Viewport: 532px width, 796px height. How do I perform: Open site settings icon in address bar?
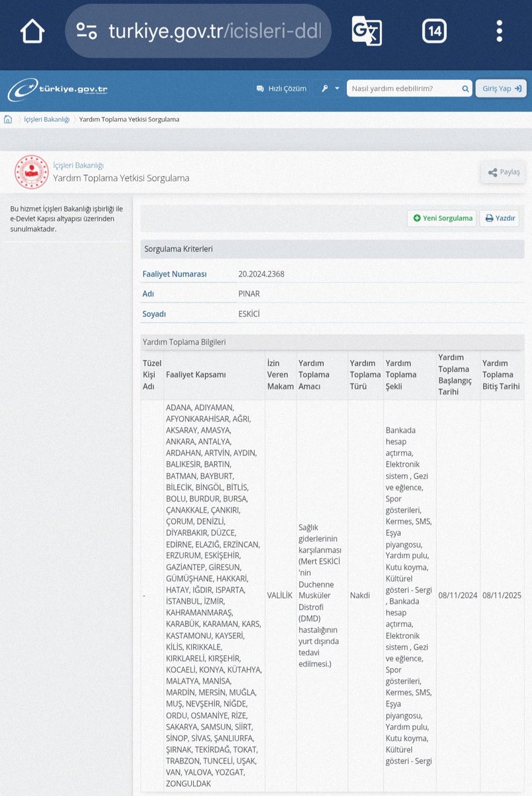87,31
